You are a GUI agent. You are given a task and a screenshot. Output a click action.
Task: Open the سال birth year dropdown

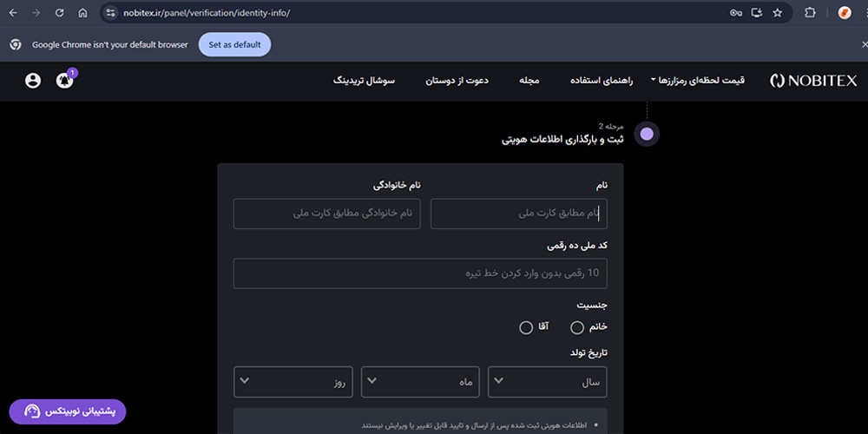[548, 382]
